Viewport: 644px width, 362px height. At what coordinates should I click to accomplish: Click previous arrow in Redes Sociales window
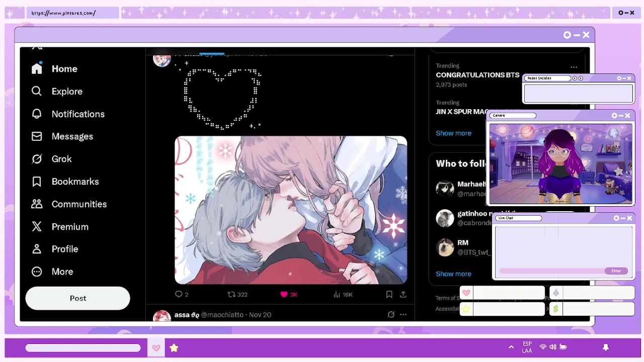pyautogui.click(x=575, y=78)
